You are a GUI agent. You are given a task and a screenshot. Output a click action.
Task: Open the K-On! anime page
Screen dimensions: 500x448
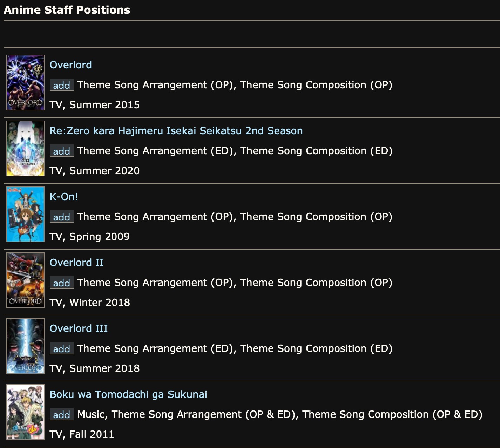pos(64,197)
